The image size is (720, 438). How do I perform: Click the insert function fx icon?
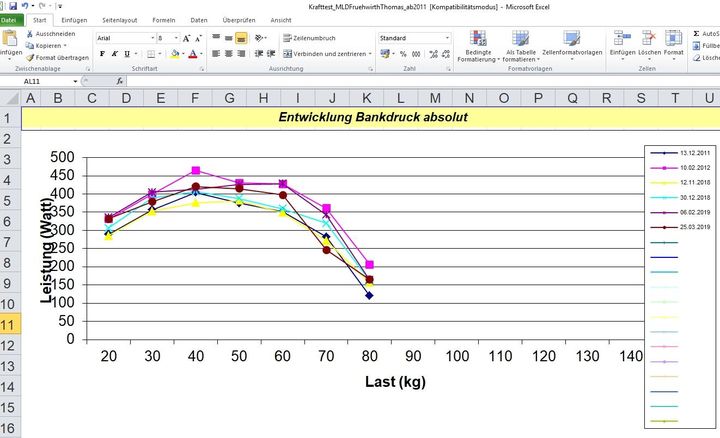(120, 80)
